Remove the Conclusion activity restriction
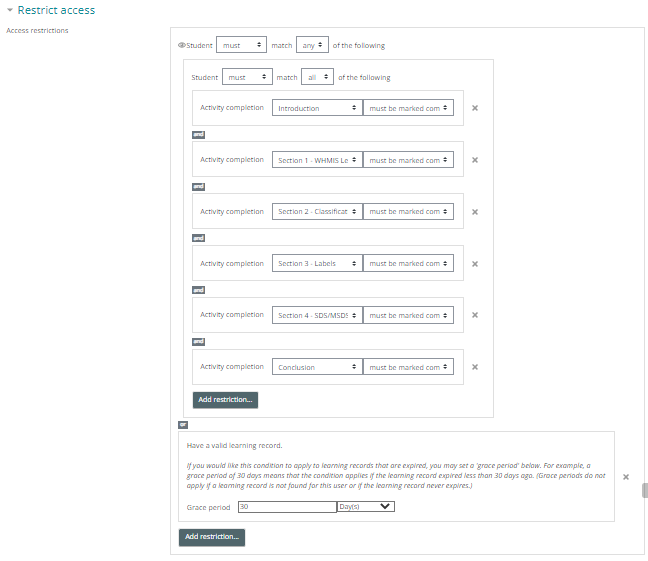 [475, 367]
